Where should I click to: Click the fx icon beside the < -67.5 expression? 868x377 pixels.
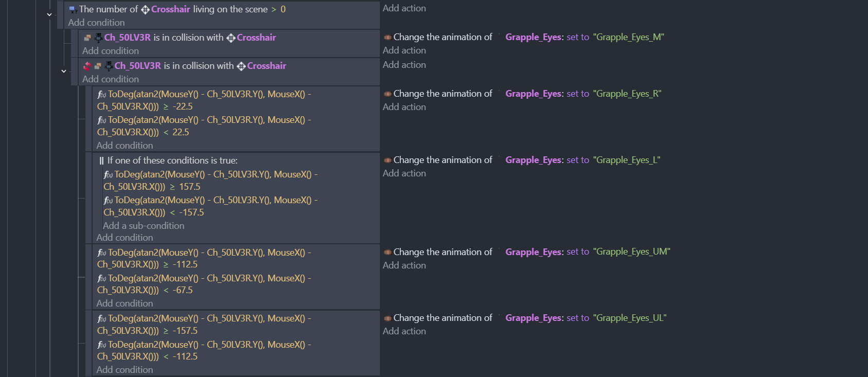(x=102, y=279)
